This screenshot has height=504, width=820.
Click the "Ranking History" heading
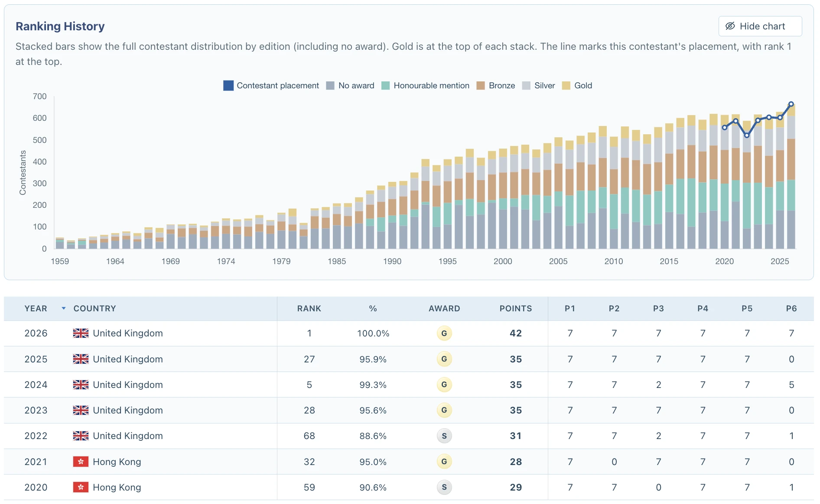[60, 26]
